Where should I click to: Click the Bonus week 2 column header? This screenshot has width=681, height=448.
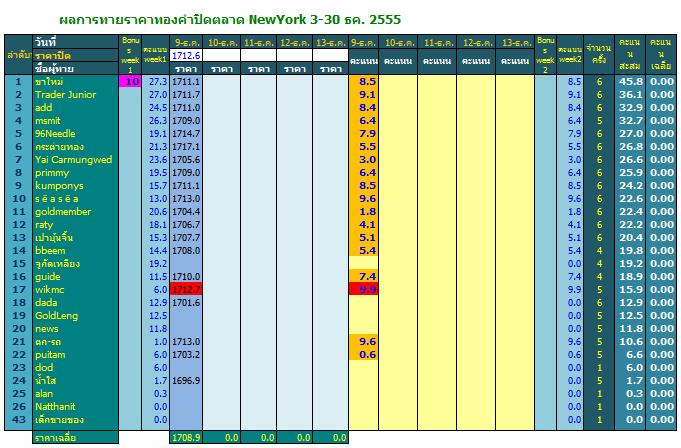point(545,55)
